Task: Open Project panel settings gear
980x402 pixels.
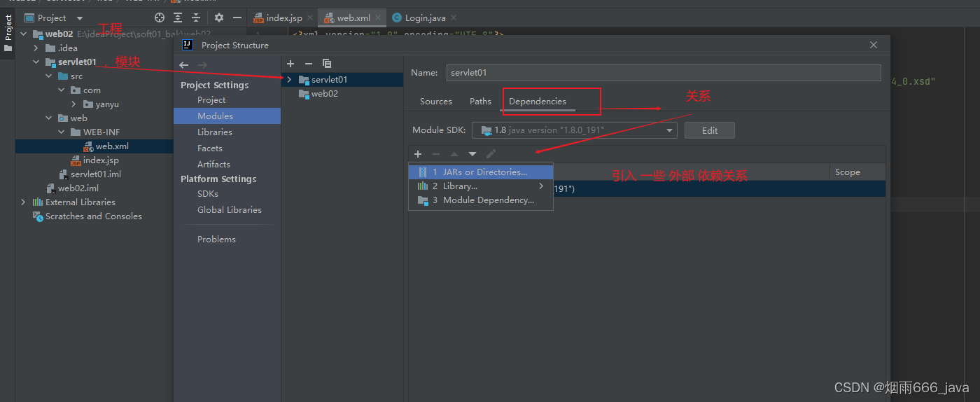Action: [219, 18]
